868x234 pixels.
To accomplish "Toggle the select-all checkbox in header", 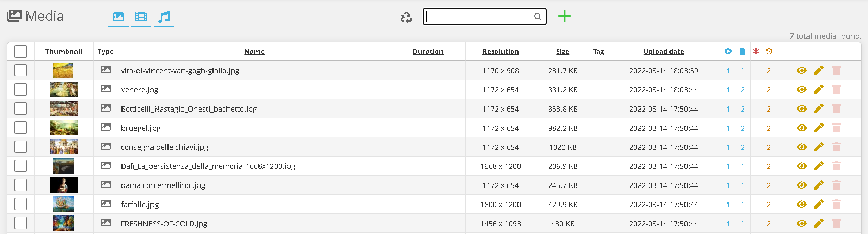I will [x=21, y=52].
